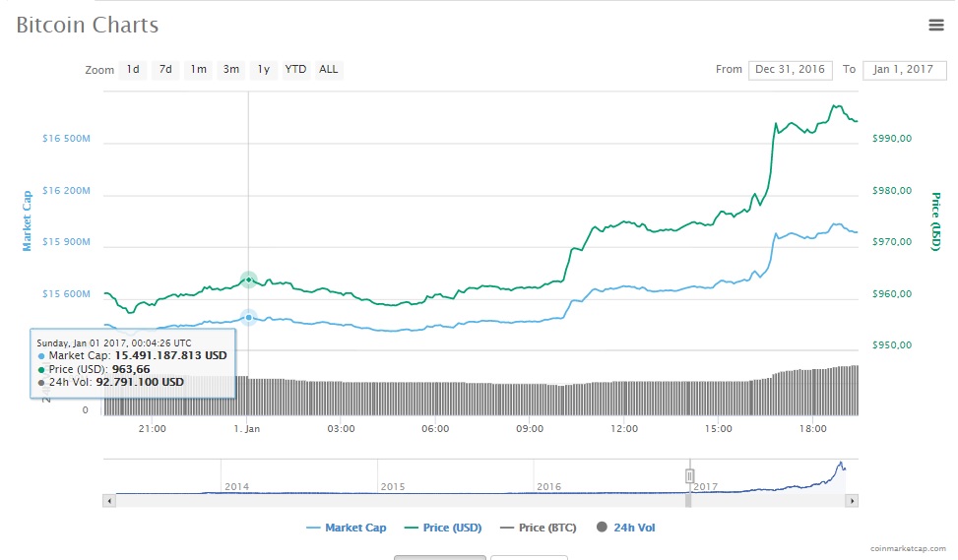958x560 pixels.
Task: Click the 09:00 time axis label
Action: 530,429
